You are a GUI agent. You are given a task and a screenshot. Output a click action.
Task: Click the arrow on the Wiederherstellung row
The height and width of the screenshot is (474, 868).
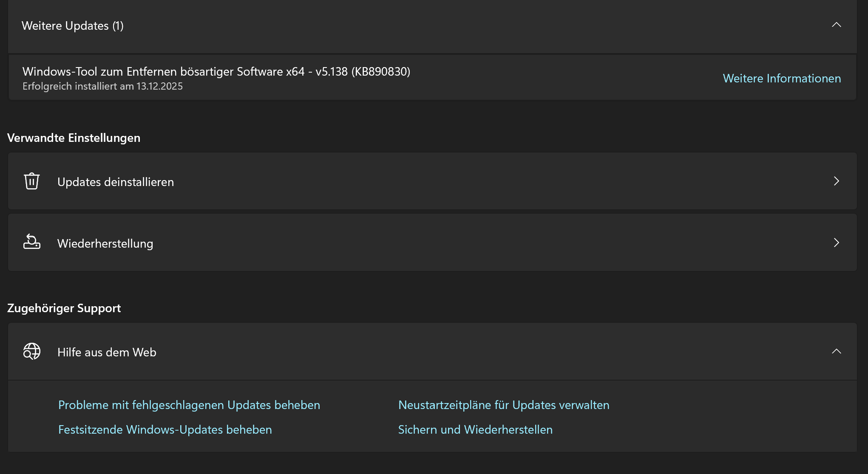836,243
